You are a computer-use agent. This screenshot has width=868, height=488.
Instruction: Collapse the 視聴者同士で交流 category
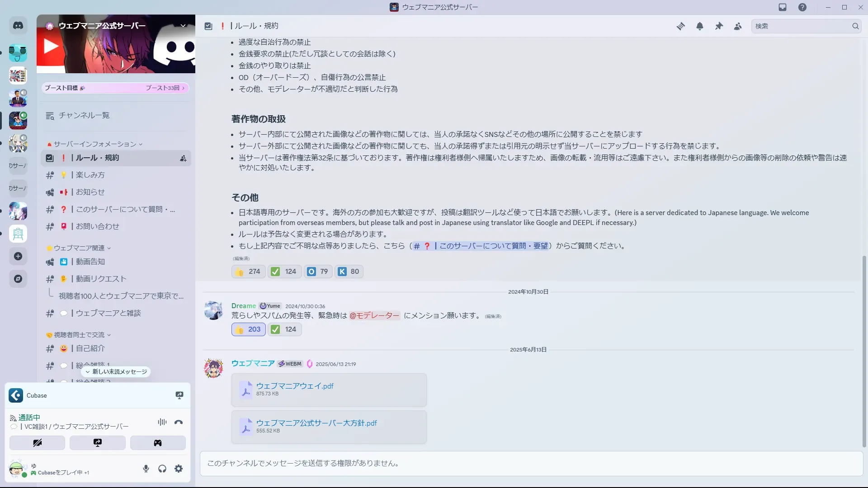click(79, 335)
